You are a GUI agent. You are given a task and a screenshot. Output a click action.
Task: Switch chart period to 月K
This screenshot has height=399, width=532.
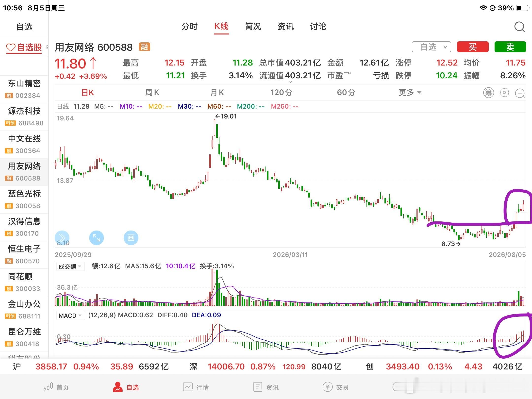point(217,93)
